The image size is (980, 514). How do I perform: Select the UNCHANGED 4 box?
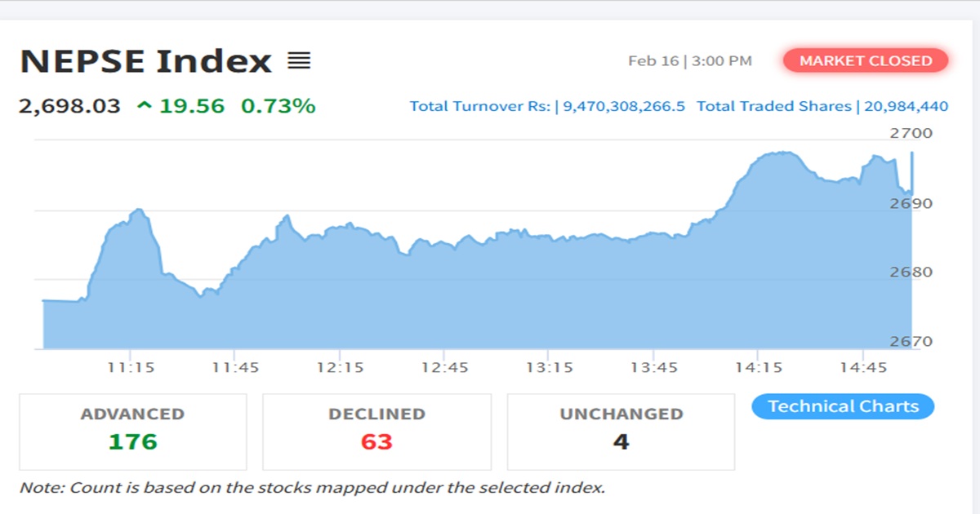621,432
